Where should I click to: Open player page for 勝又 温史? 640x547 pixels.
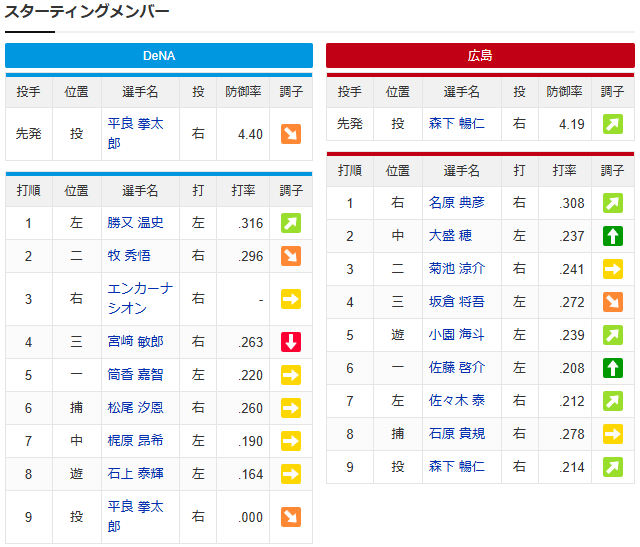tap(136, 222)
